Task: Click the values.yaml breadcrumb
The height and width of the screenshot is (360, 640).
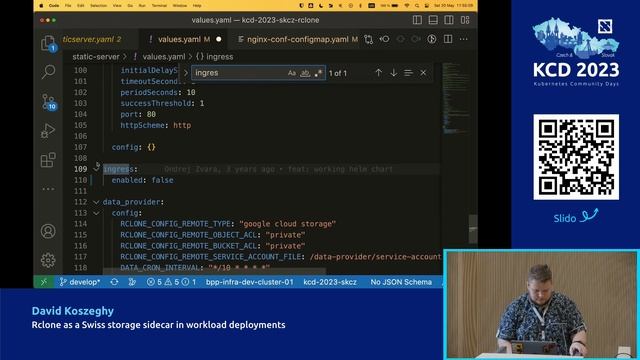Action: (x=164, y=57)
